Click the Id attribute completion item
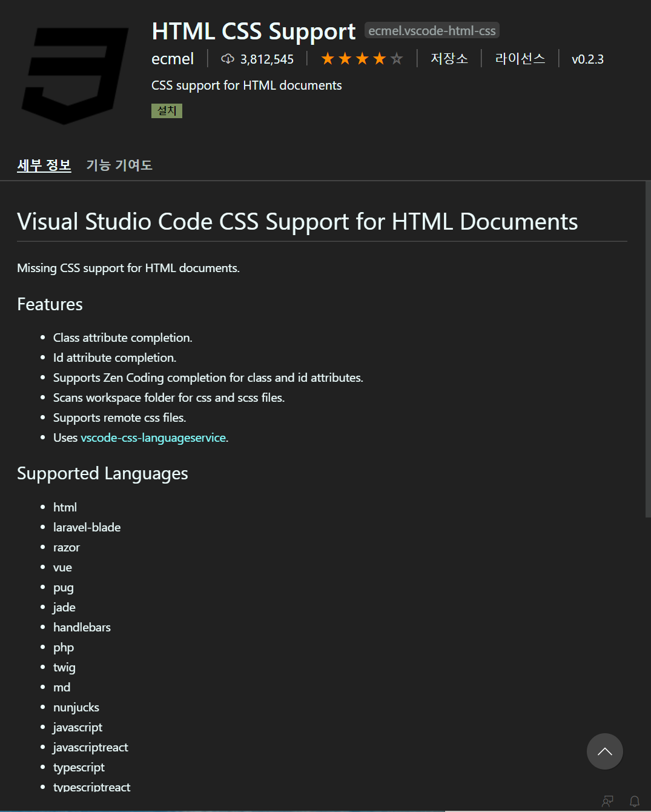Image resolution: width=651 pixels, height=812 pixels. [115, 358]
